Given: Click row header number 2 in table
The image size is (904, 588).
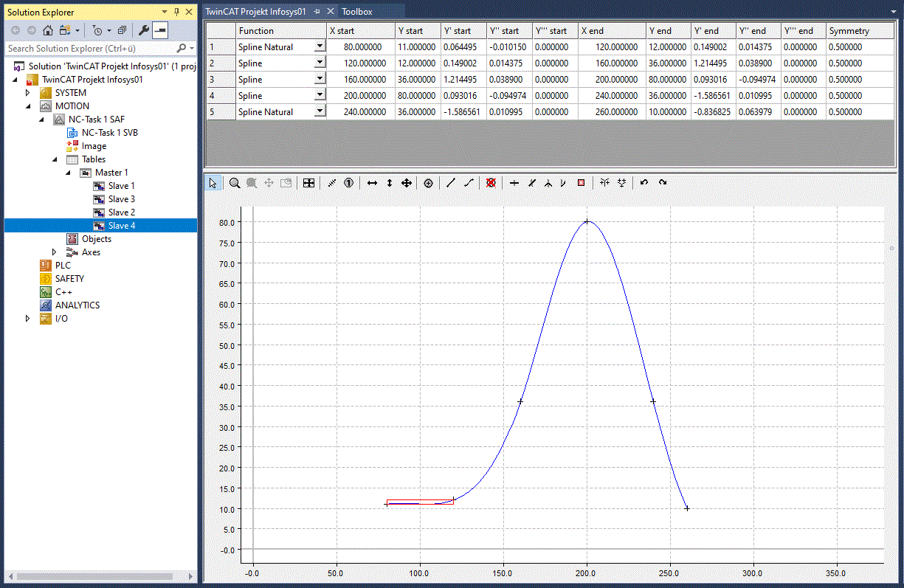Looking at the screenshot, I should click(221, 63).
